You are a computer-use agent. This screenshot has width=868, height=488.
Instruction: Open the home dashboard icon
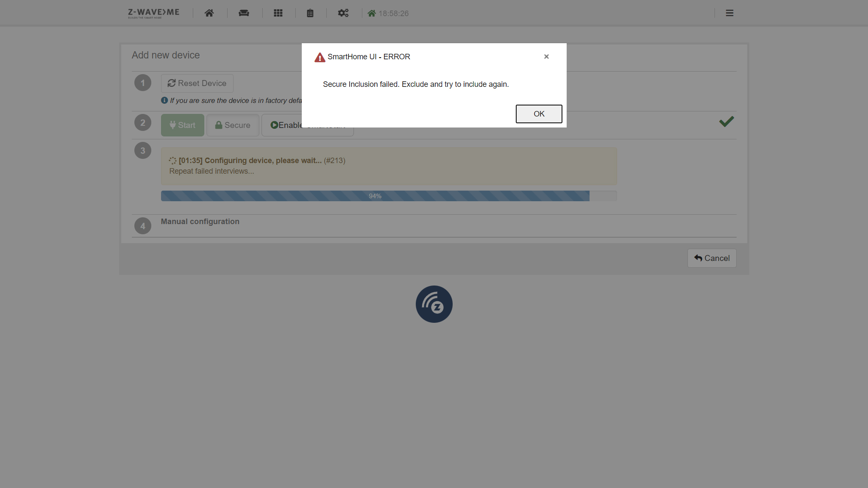209,13
